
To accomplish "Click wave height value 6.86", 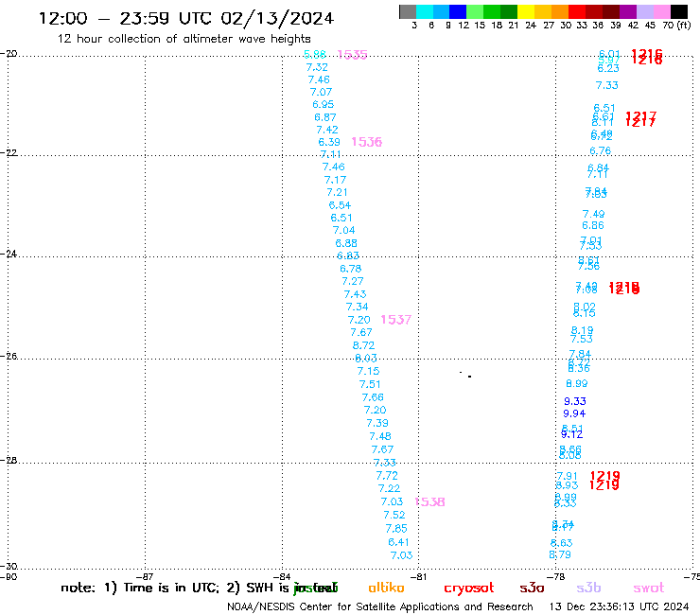I will tap(593, 226).
